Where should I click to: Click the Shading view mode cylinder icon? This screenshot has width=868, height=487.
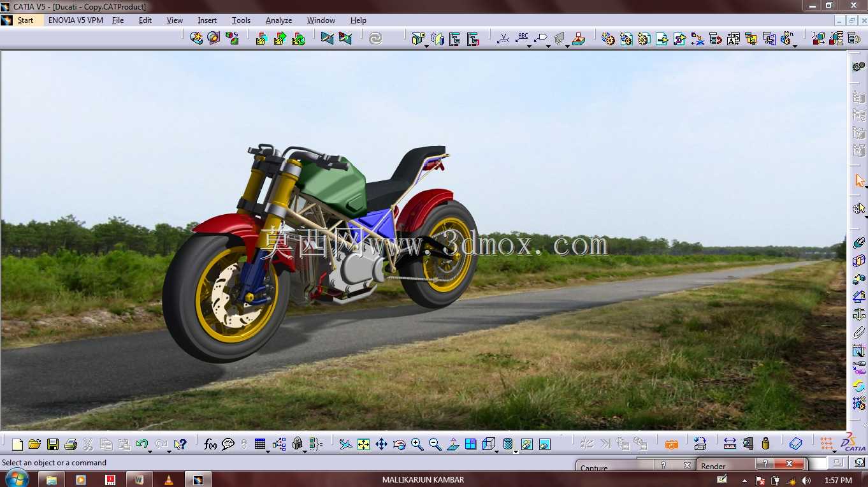tap(507, 444)
